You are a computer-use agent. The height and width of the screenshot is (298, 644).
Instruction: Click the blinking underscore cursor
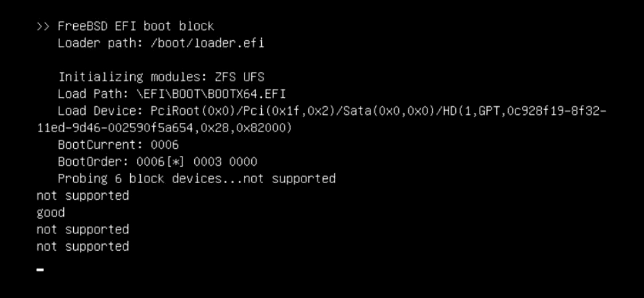(40, 270)
